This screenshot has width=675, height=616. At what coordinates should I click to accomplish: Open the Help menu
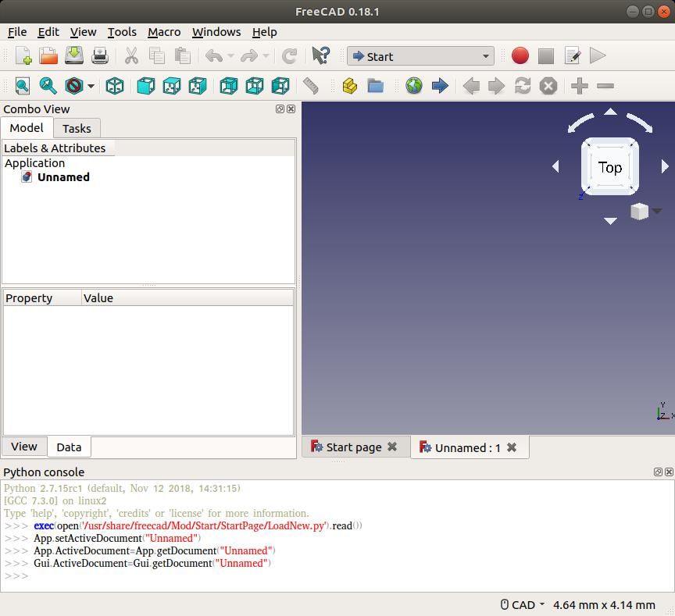point(264,32)
